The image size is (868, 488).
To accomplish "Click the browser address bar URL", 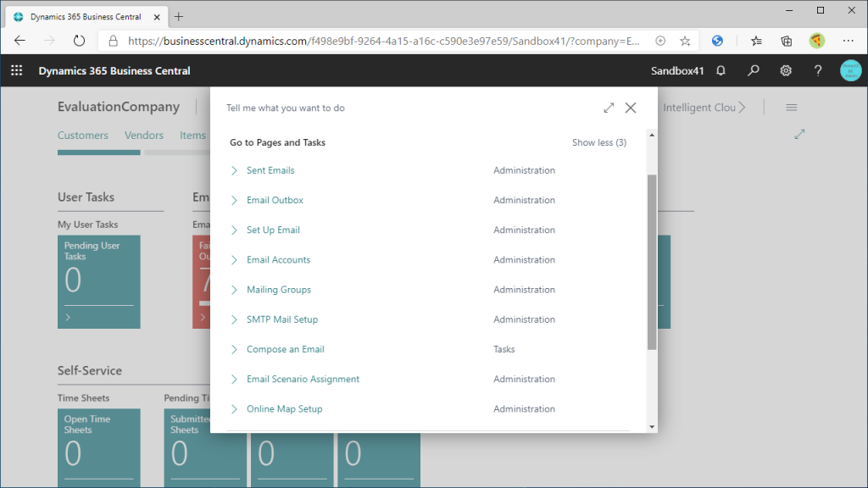I will click(384, 41).
